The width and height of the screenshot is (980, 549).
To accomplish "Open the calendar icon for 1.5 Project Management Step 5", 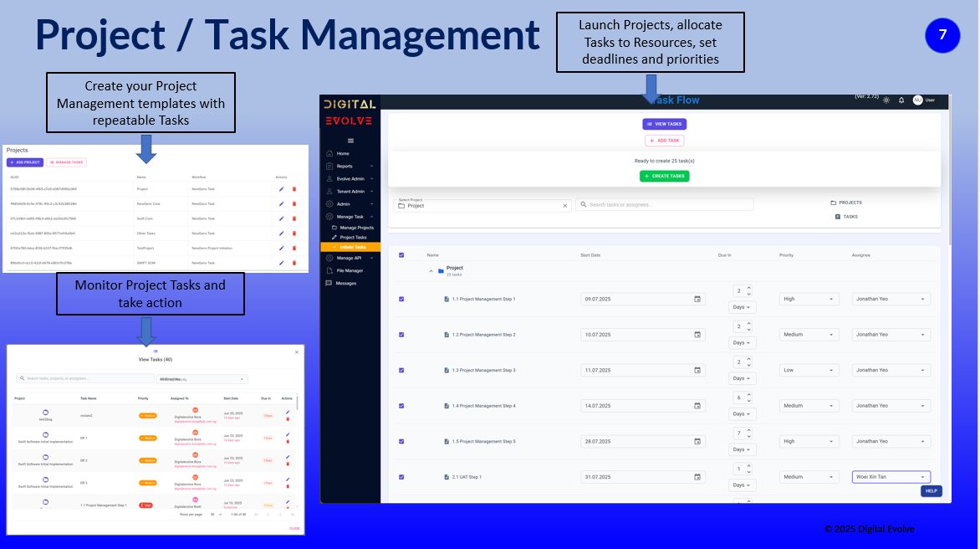I will pos(697,441).
